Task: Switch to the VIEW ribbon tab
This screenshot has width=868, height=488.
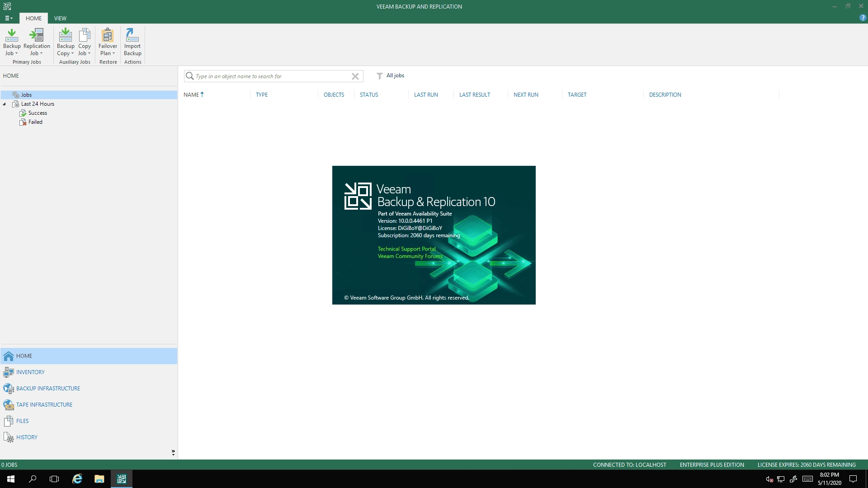Action: pyautogui.click(x=60, y=19)
